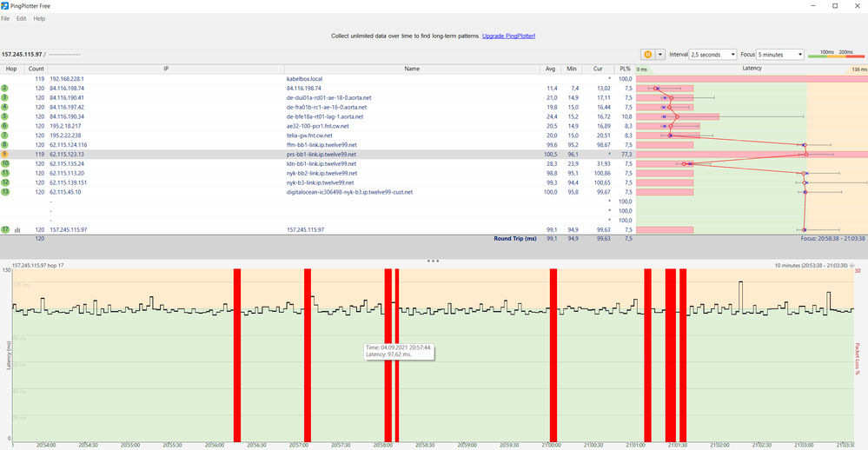Open the Edit menu
The image size is (868, 450).
coord(21,18)
